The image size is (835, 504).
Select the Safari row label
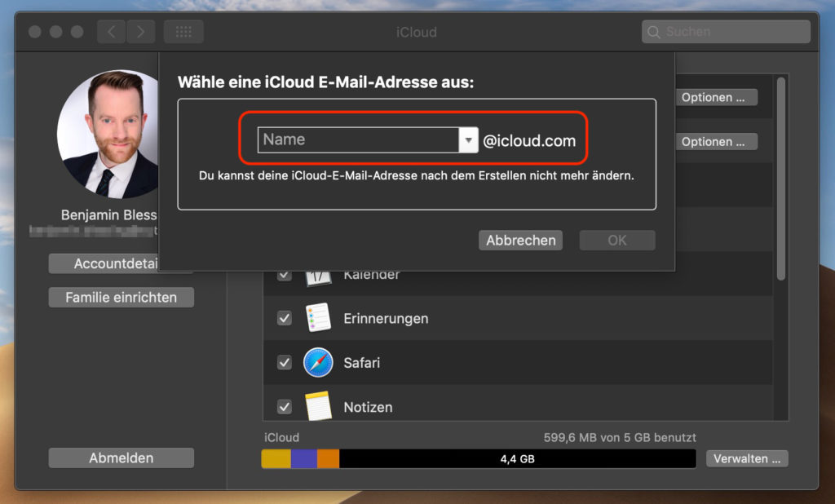[x=362, y=363]
